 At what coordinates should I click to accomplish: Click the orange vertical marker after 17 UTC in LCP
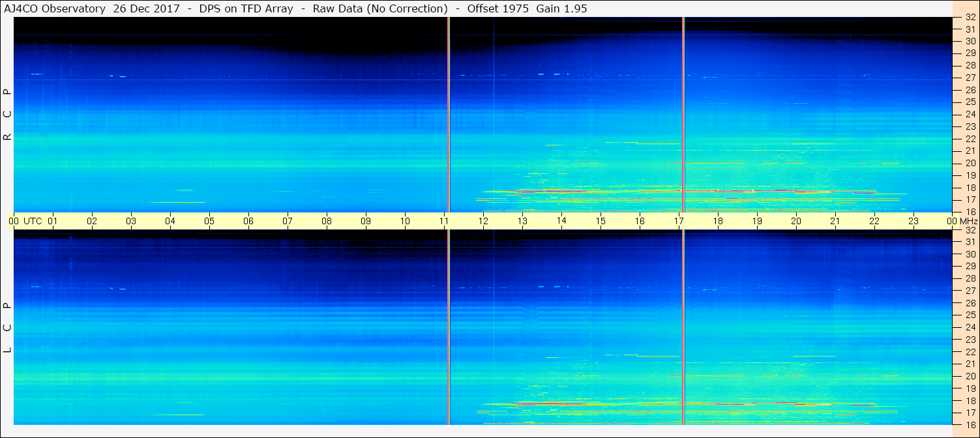pyautogui.click(x=683, y=327)
